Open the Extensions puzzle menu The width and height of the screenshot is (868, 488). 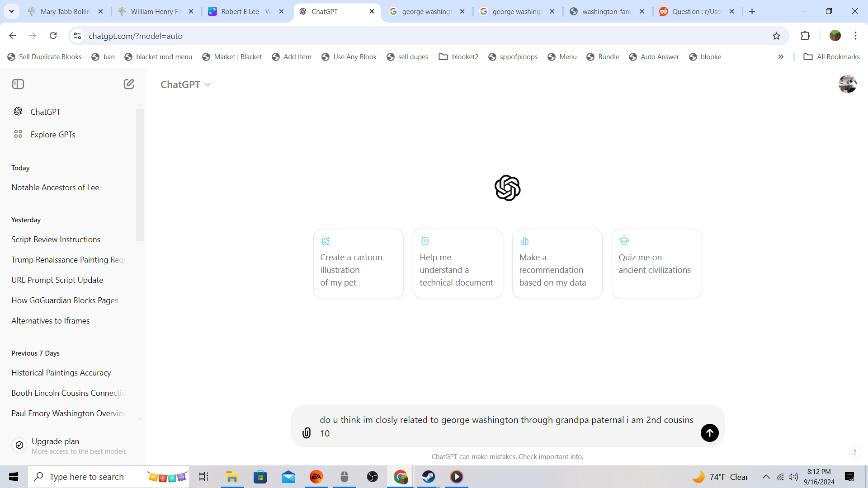click(805, 36)
